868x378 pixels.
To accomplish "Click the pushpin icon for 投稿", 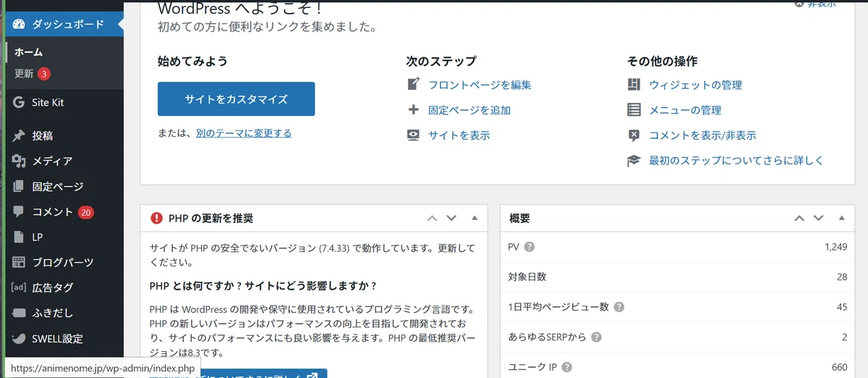I will coord(19,135).
